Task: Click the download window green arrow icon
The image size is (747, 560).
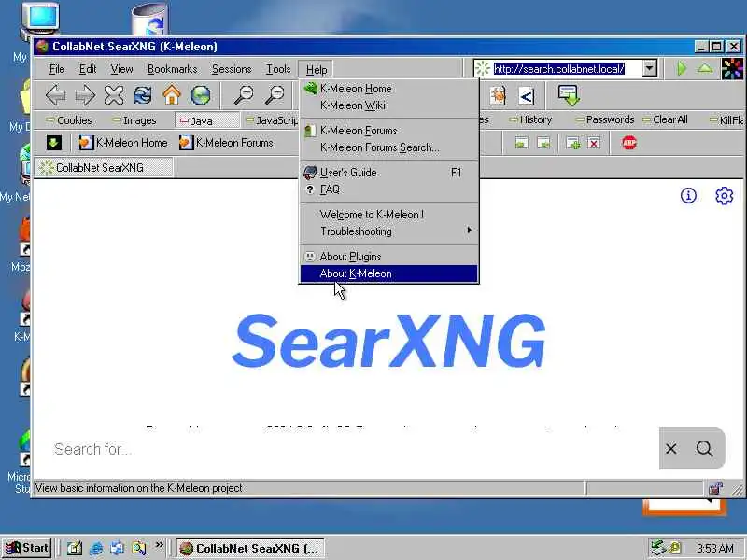Action: coord(569,95)
